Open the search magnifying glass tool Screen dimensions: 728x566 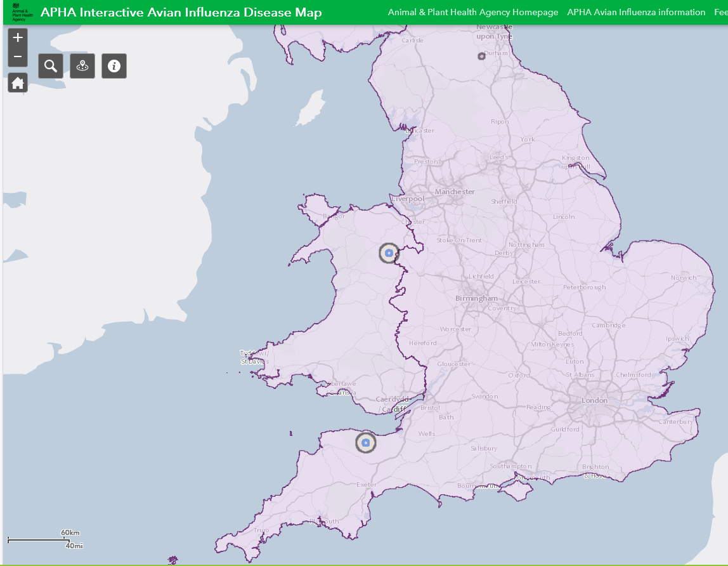(51, 66)
